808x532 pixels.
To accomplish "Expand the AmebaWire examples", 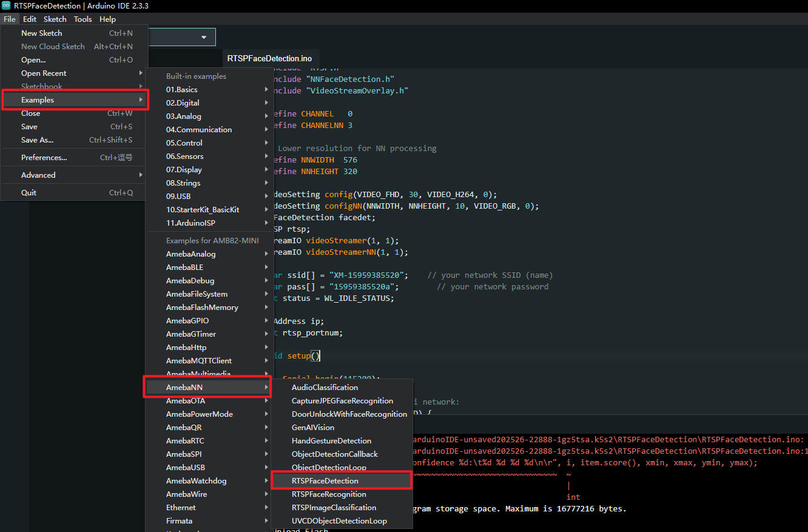I will tap(209, 494).
